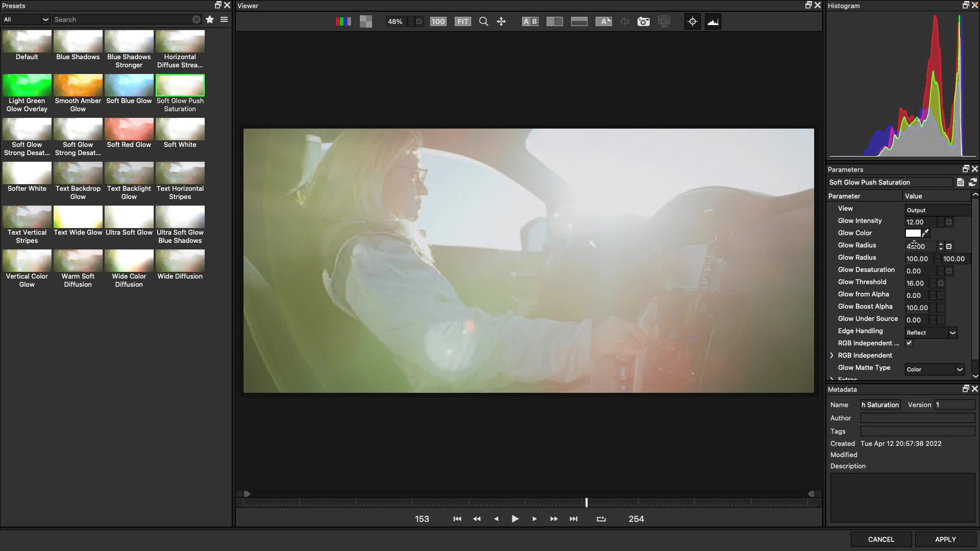Select the pan tool in viewer toolbar
This screenshot has height=551, width=980.
click(x=501, y=21)
